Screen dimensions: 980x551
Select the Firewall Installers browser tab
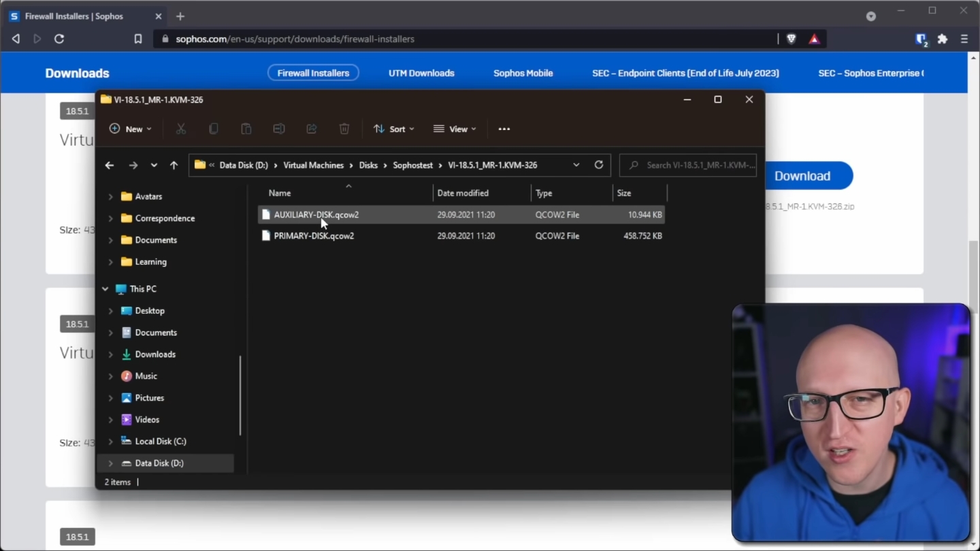(86, 16)
